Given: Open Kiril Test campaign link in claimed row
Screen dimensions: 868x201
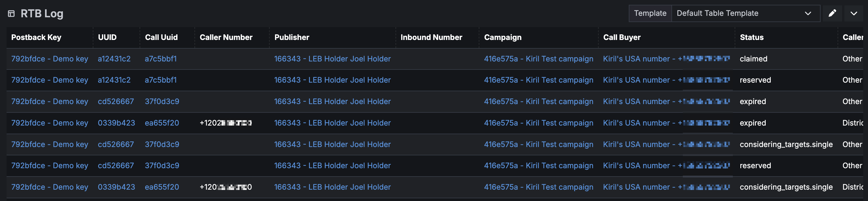Looking at the screenshot, I should click(x=538, y=59).
